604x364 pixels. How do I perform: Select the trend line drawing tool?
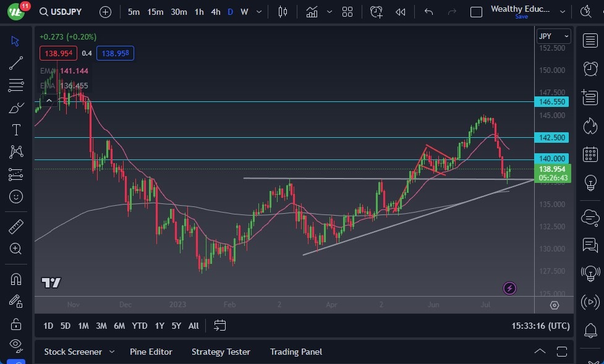pos(16,62)
